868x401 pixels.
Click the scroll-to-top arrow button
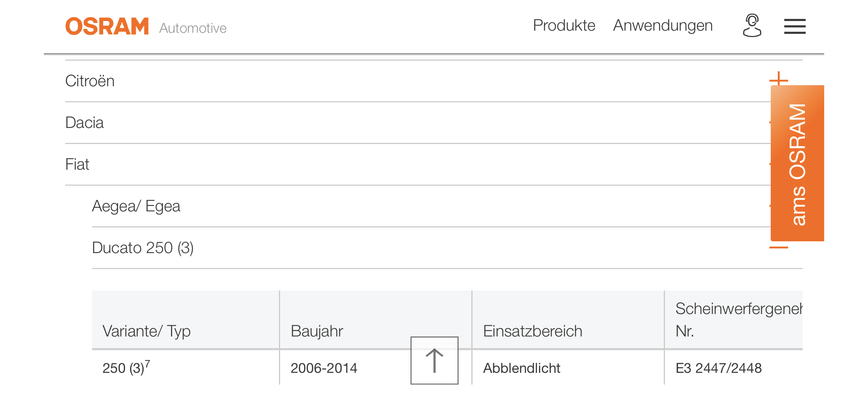(434, 360)
